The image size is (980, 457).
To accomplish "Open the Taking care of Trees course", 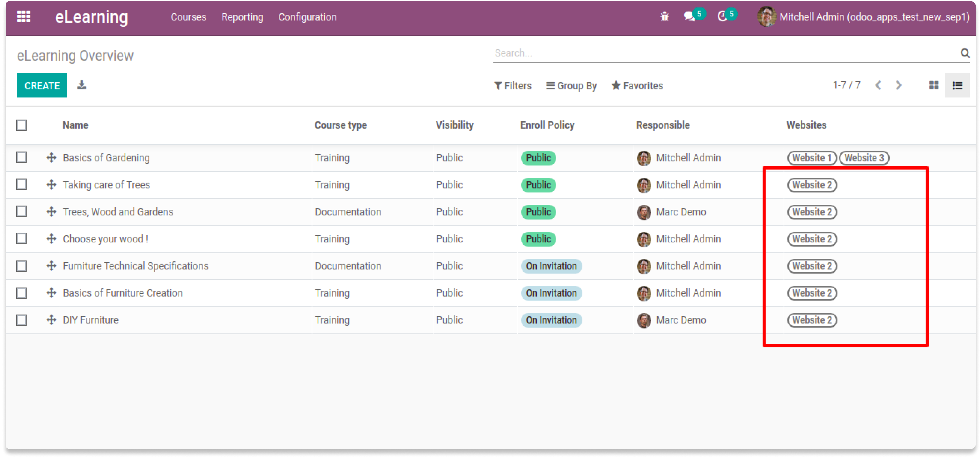I will pyautogui.click(x=107, y=185).
